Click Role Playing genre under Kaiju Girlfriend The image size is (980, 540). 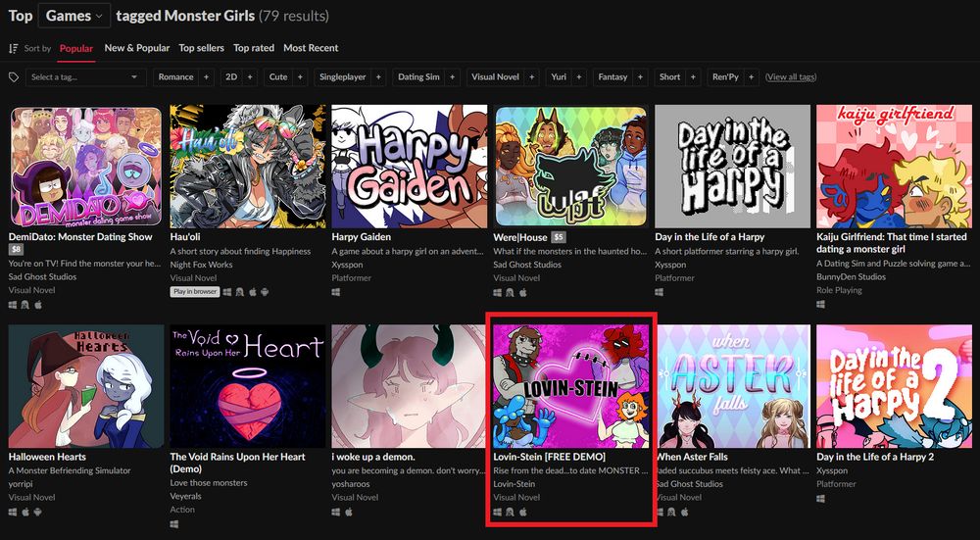pyautogui.click(x=840, y=290)
